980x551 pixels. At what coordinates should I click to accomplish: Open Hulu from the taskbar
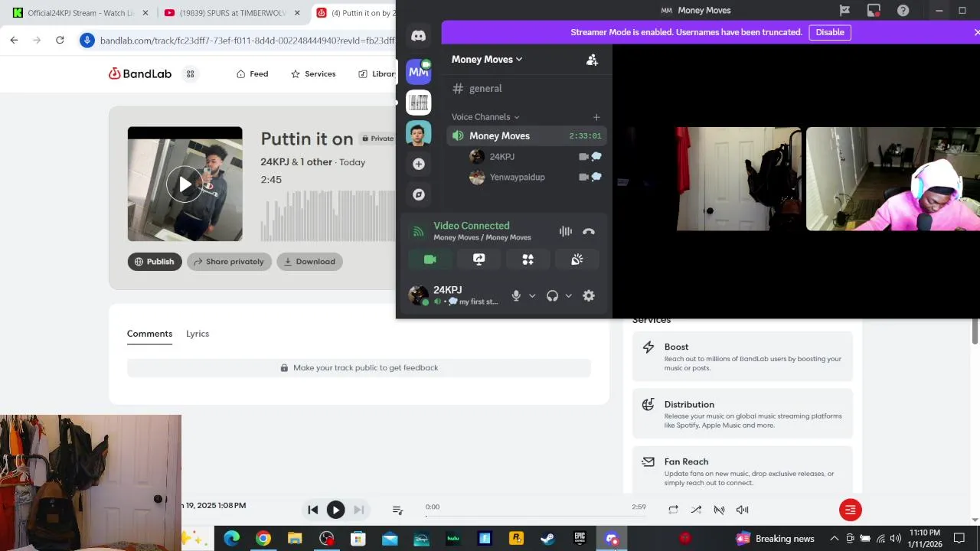(452, 539)
